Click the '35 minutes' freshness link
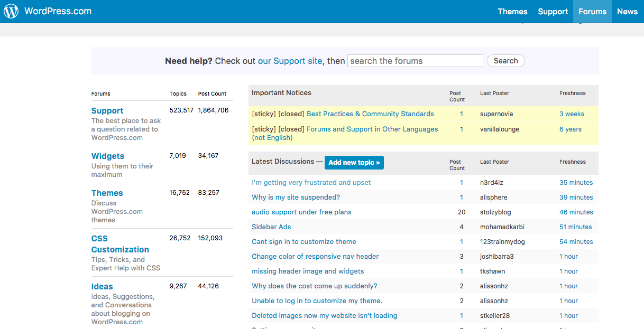This screenshot has height=329, width=644. click(576, 182)
